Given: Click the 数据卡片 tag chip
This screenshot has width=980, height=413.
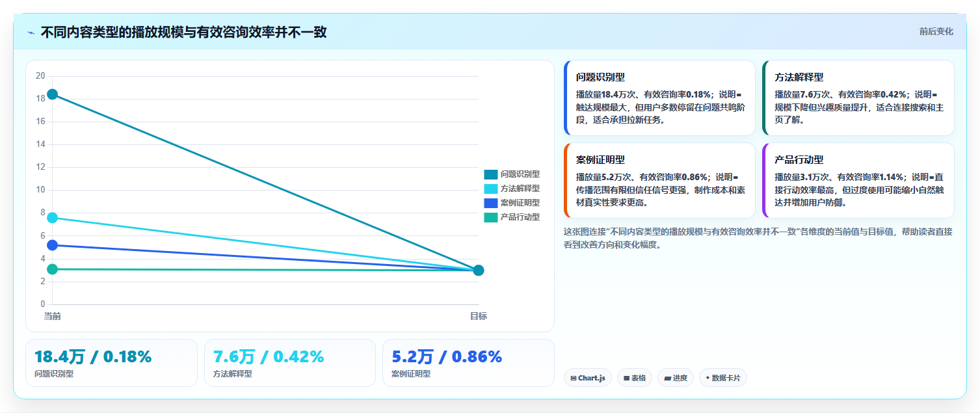Looking at the screenshot, I should pyautogui.click(x=723, y=378).
